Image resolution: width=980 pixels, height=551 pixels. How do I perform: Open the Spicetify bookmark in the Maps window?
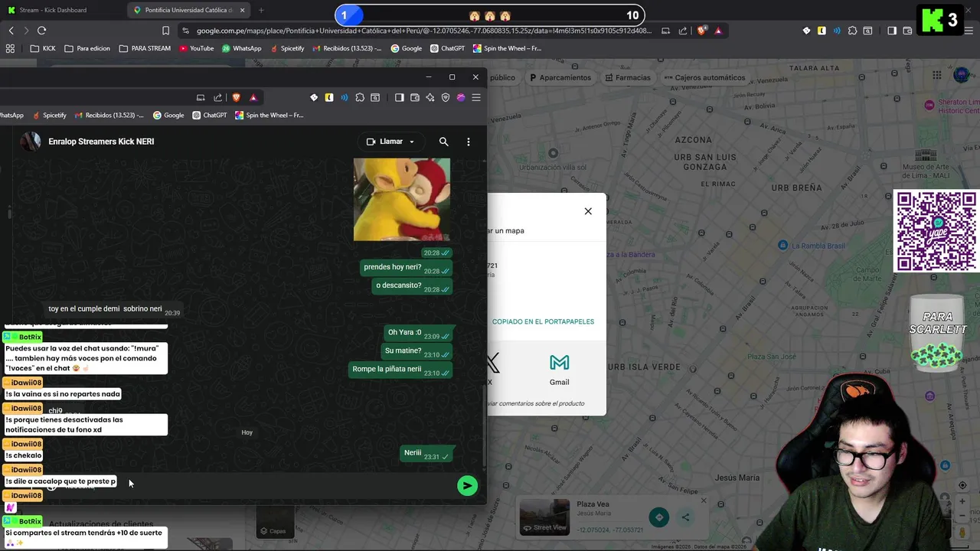[287, 48]
